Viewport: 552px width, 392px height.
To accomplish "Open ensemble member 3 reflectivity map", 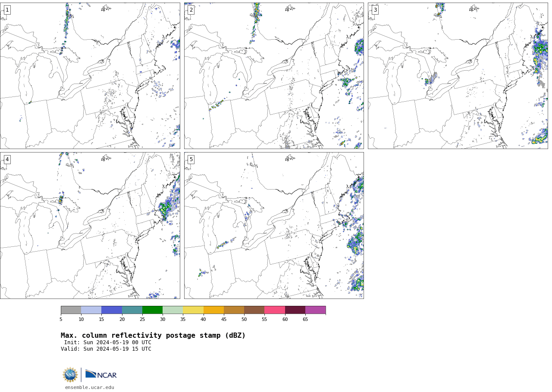I will 458,76.
